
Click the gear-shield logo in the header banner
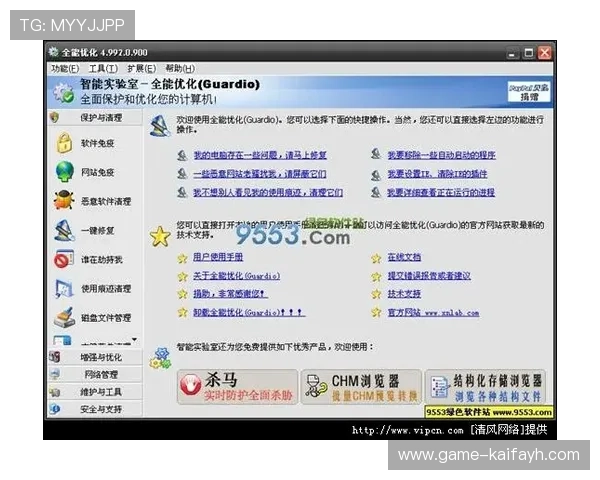coord(64,92)
